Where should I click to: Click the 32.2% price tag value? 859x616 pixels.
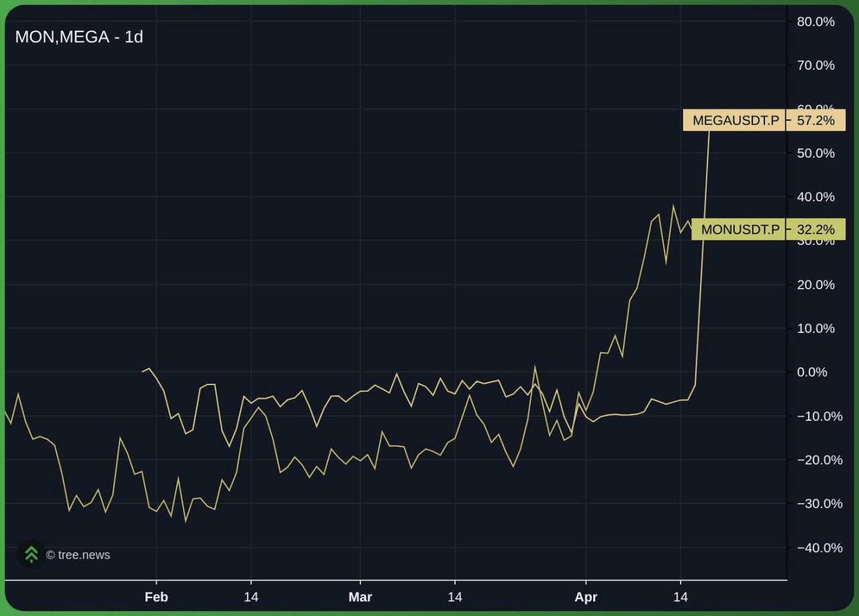(815, 230)
